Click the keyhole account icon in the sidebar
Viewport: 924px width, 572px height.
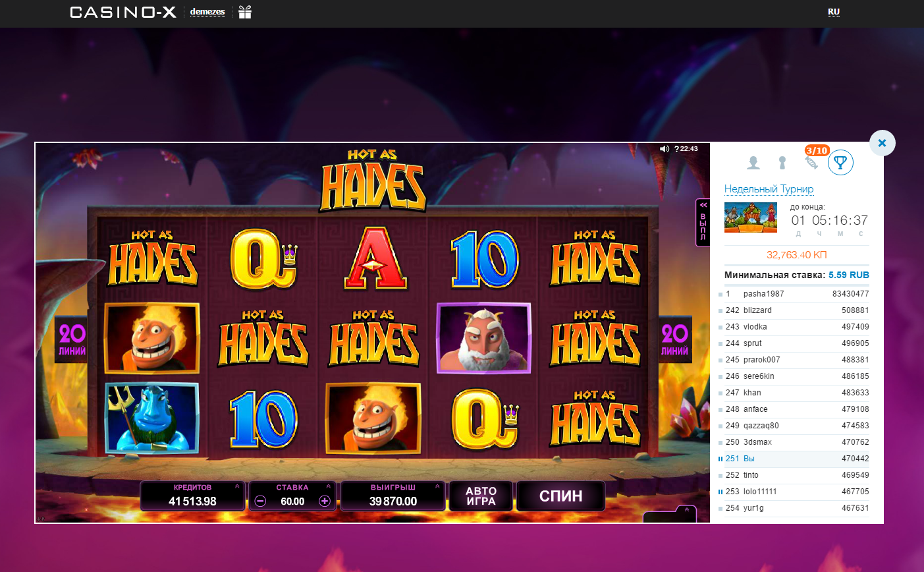tap(782, 163)
